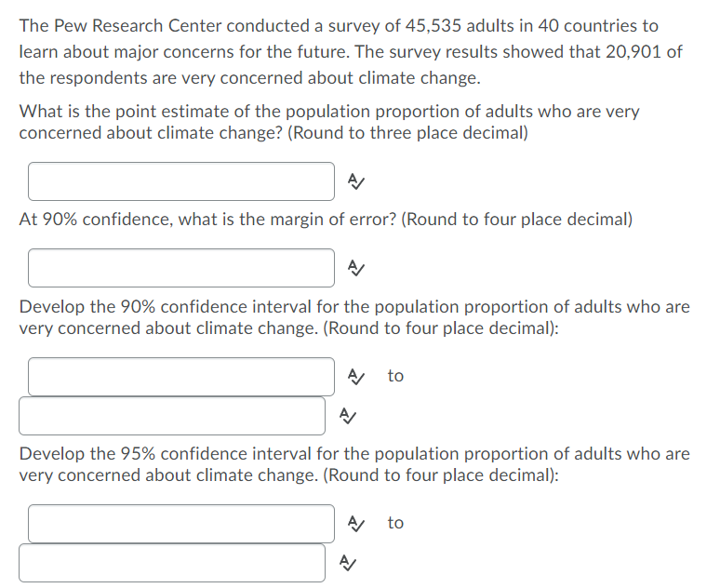Click the 'At 90% confidence' margin question
Screen dimensions: 720x588
click(326, 220)
